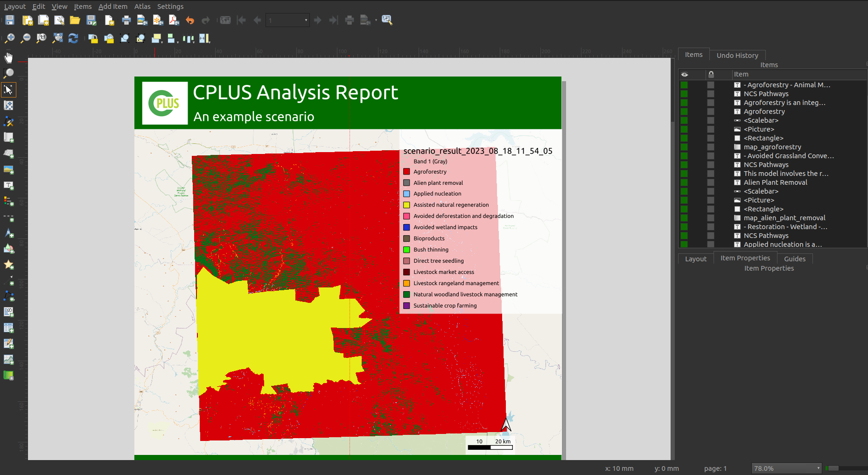Switch to the Layout properties tab
Screen dimensions: 868x475
(x=696, y=258)
